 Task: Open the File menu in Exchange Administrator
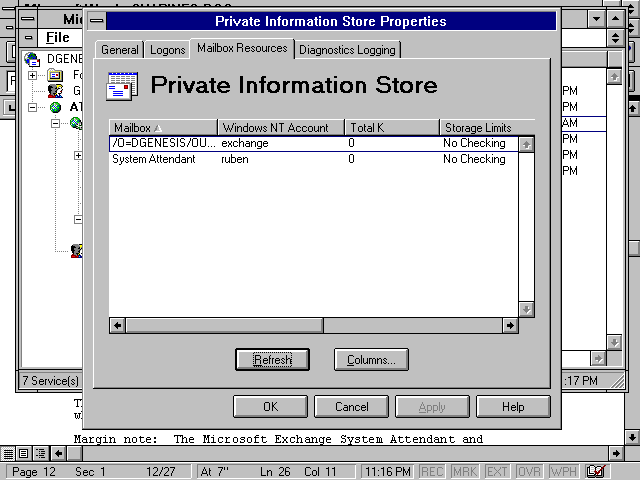click(58, 38)
